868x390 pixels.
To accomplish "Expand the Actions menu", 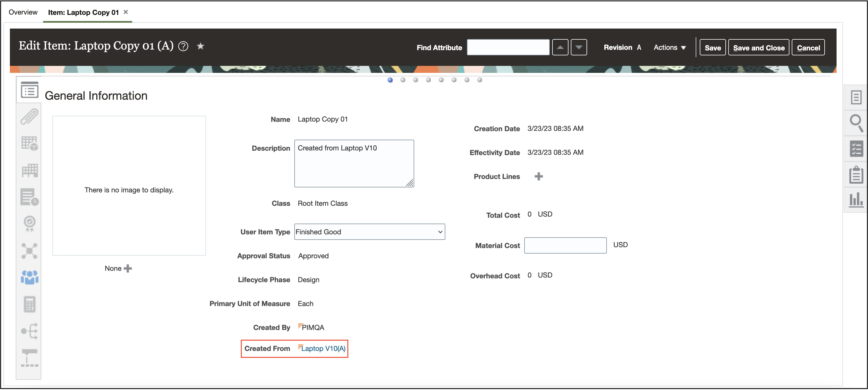I will [669, 48].
